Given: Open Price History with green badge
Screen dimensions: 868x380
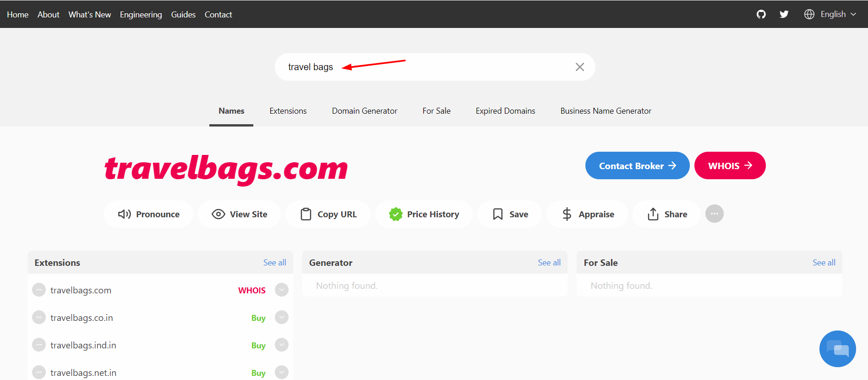Looking at the screenshot, I should tap(424, 214).
